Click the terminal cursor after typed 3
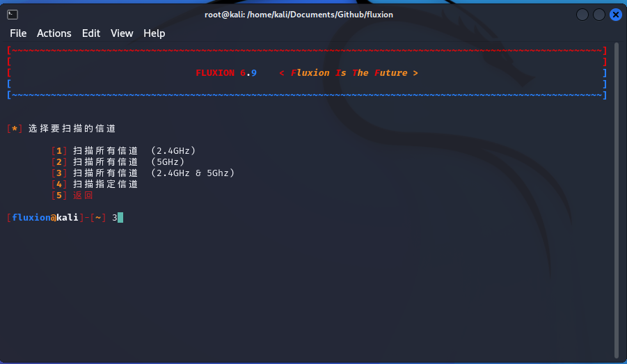The image size is (627, 364). pos(120,217)
